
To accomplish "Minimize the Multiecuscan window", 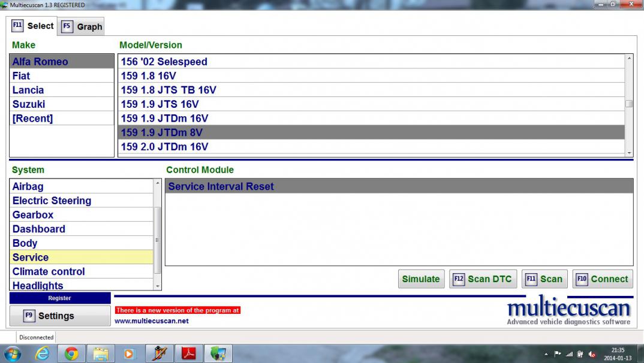I will tap(601, 4).
